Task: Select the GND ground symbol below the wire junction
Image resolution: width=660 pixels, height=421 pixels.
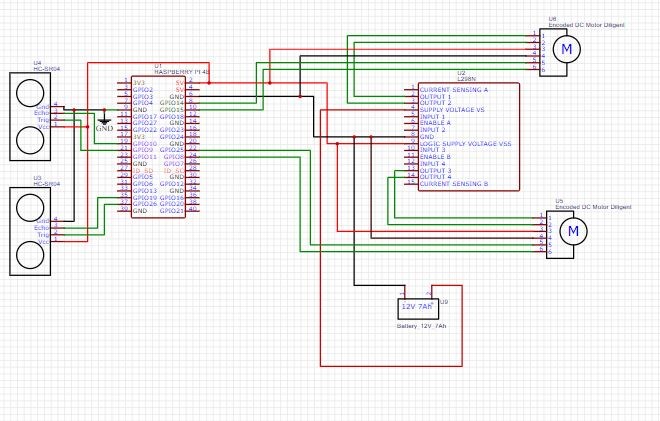Action: [x=104, y=124]
